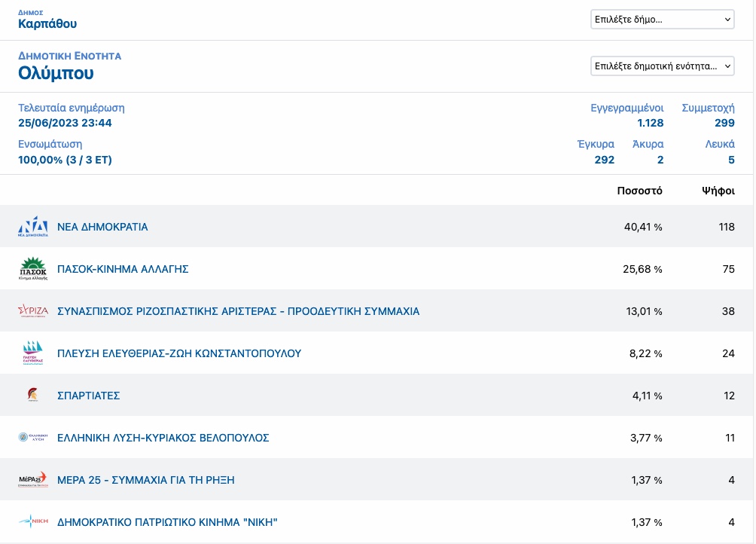Open the 'Επιλέξτε δημοτική ενότητα...' dropdown
Screen dimensions: 756x544
pos(663,66)
